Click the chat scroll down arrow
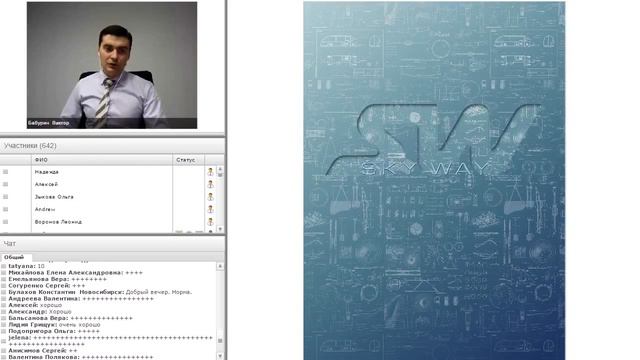 [220, 356]
